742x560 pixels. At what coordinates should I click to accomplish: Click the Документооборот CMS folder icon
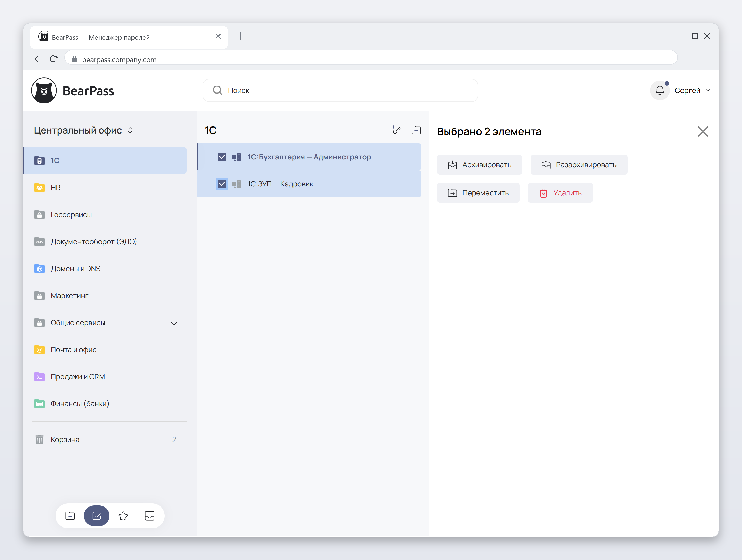[x=39, y=242]
